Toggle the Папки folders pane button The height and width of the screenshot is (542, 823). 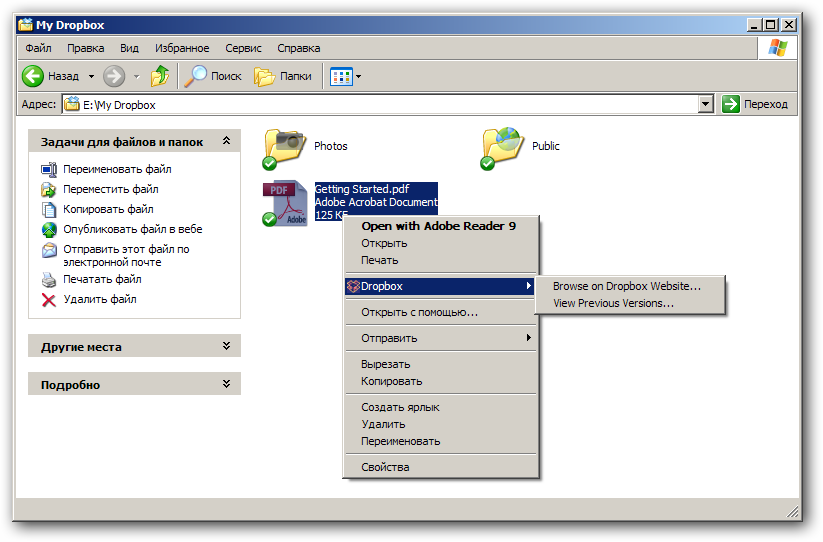pyautogui.click(x=283, y=77)
